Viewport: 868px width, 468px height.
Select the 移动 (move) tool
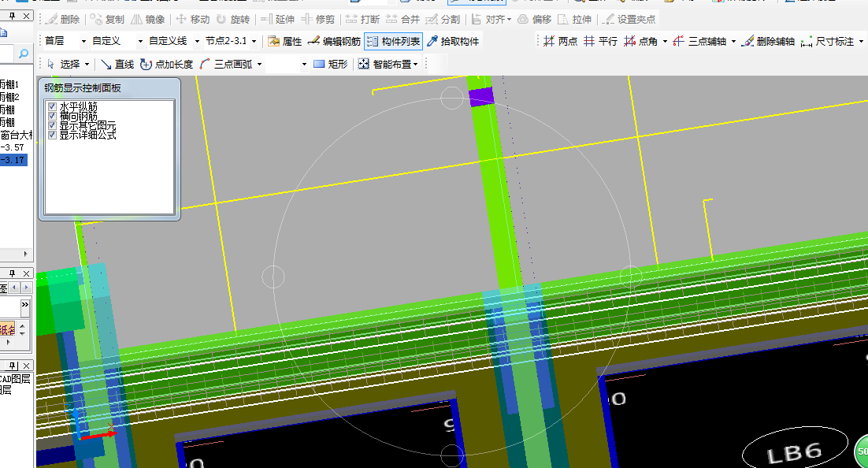click(x=193, y=20)
